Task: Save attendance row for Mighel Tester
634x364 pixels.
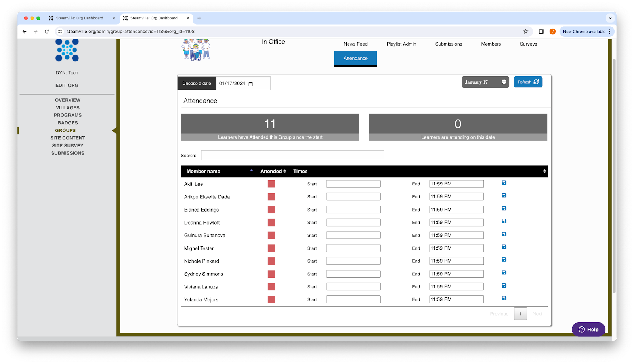Action: pos(504,247)
